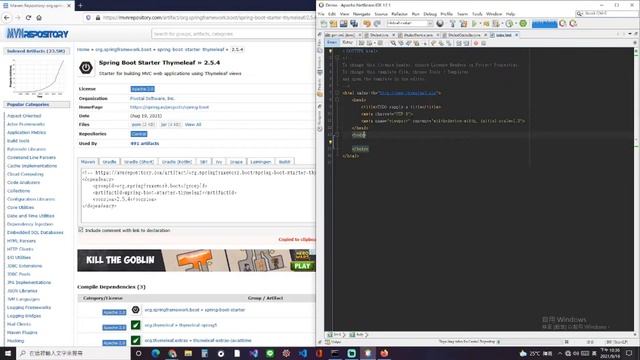This screenshot has width=640, height=360.
Task: Open the Windows Start menu
Action: [x=8, y=353]
